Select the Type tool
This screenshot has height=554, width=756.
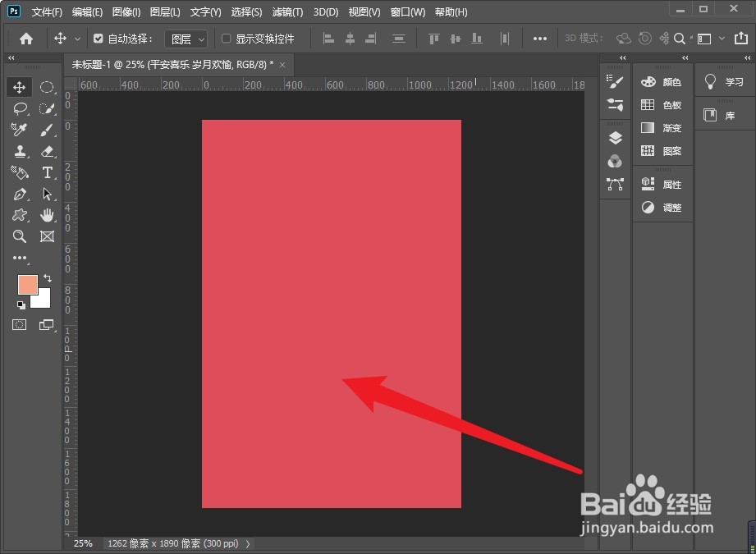coord(47,172)
